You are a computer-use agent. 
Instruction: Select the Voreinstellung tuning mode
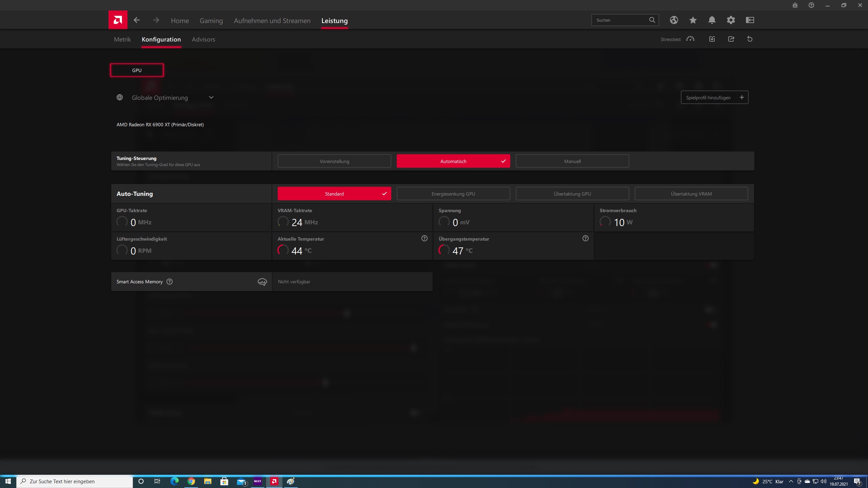[334, 161]
